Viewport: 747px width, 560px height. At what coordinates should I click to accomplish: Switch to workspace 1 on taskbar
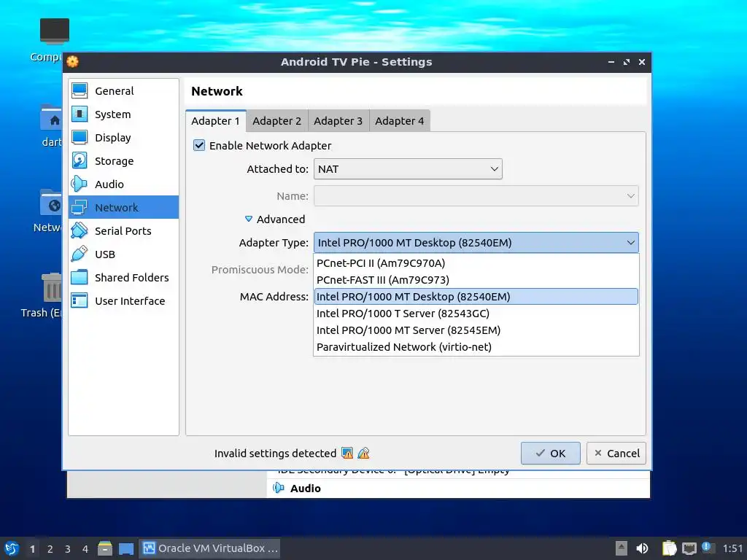point(32,549)
